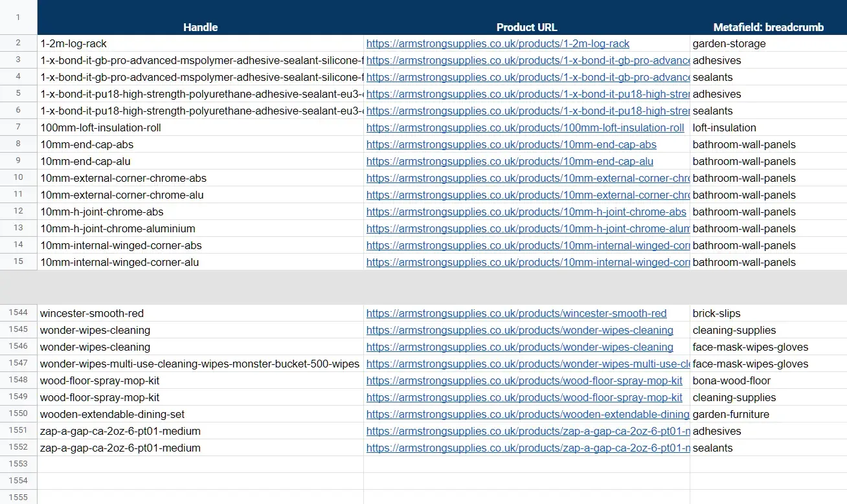The image size is (847, 504).
Task: Select the garden-storage breadcrumb cell
Action: [x=769, y=43]
